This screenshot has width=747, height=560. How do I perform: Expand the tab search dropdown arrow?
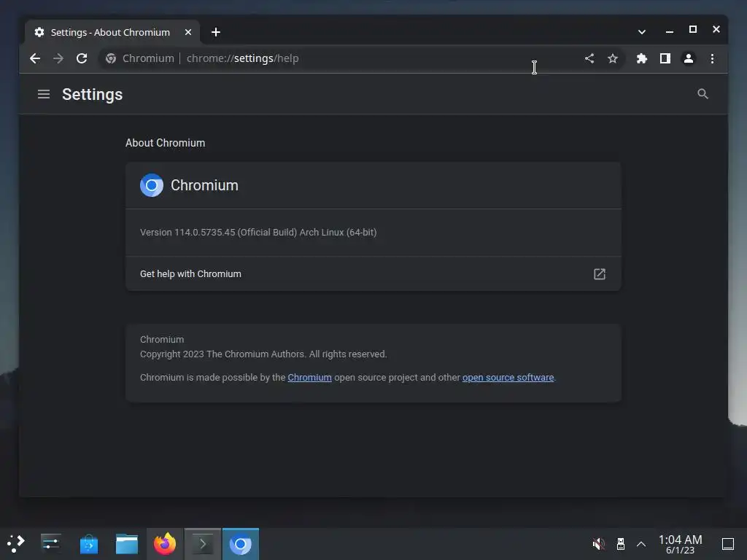642,32
